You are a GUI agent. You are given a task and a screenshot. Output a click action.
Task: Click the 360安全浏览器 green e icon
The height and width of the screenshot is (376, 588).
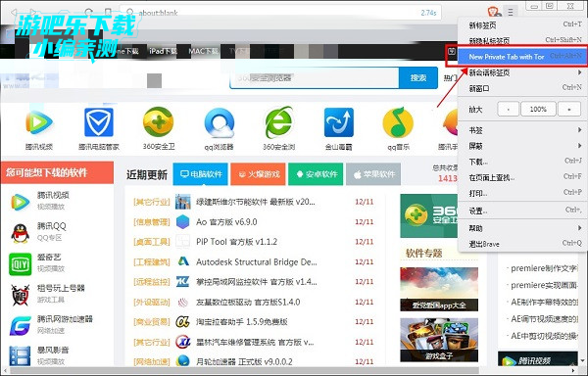(x=278, y=122)
